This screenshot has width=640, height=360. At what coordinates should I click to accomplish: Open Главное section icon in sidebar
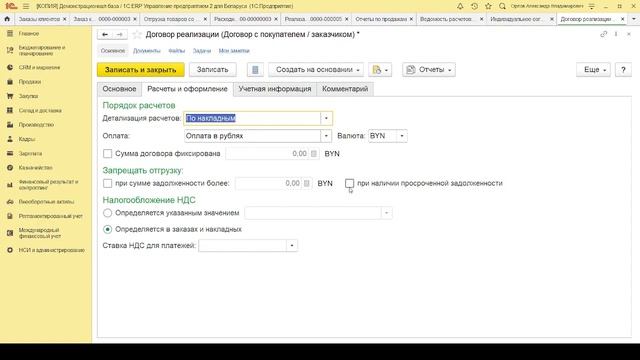click(10, 33)
